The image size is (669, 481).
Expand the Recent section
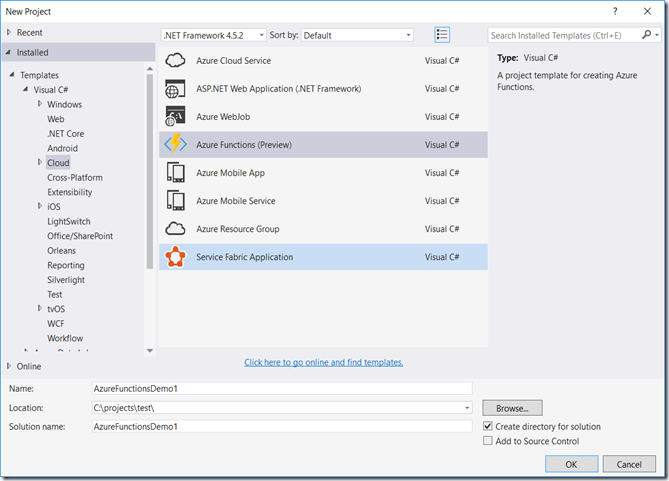click(x=9, y=32)
